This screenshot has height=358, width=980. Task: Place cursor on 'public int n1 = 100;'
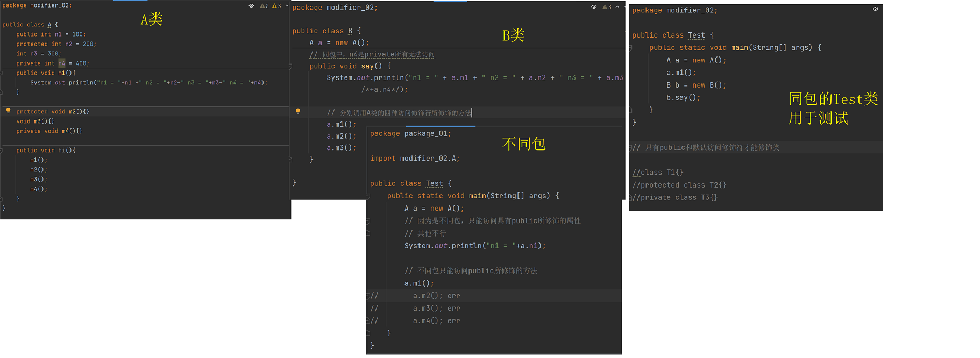[x=51, y=34]
